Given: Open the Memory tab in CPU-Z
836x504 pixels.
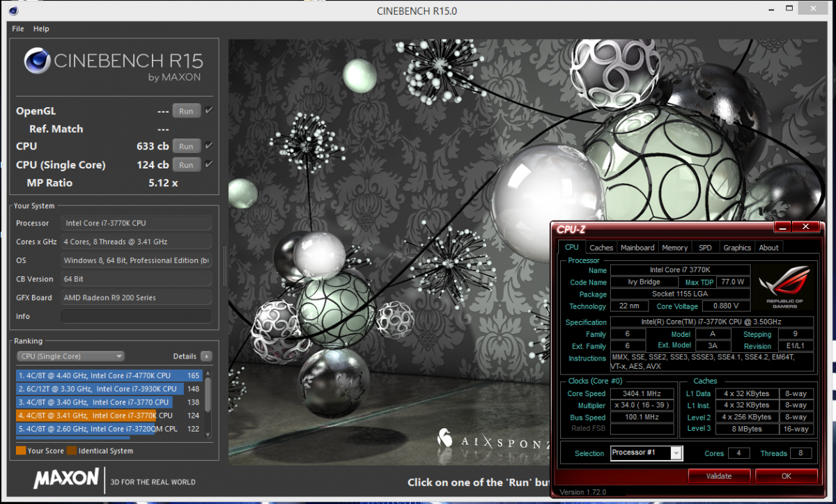Looking at the screenshot, I should coord(674,248).
